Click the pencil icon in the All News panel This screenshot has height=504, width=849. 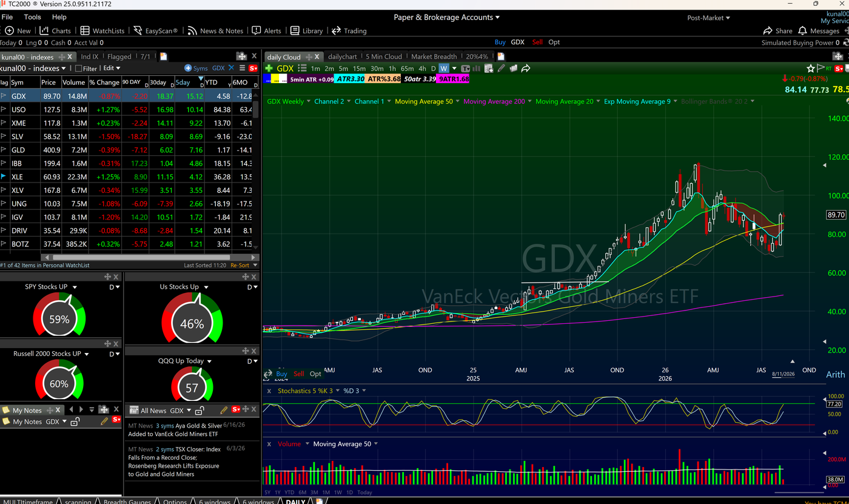pyautogui.click(x=224, y=411)
